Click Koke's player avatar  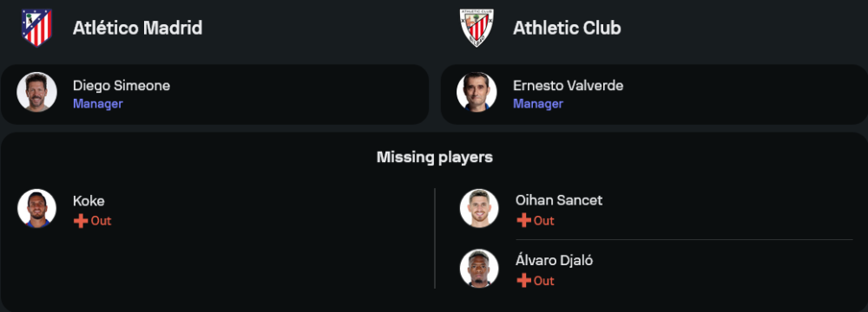[x=36, y=209]
